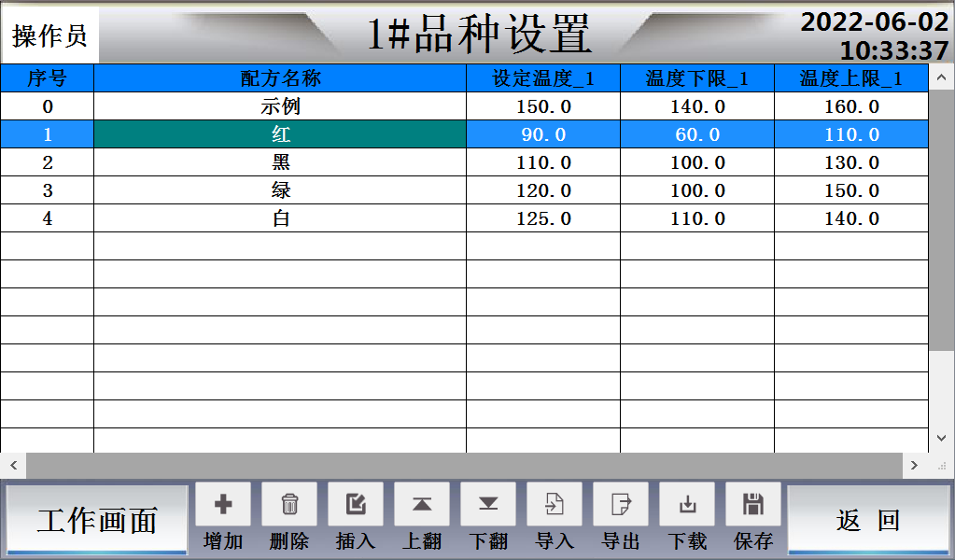Click the 下载 (download) icon
955x560 pixels.
point(686,505)
